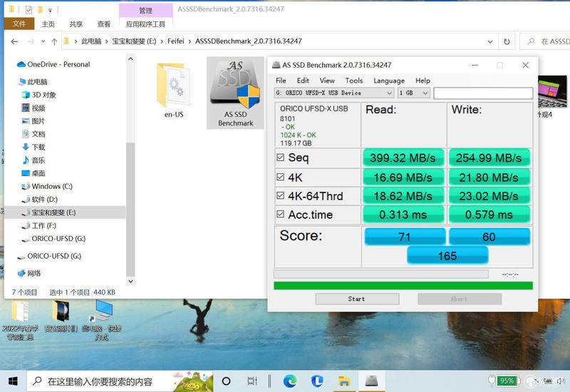Go up one folder level
The height and width of the screenshot is (392, 570).
tap(54, 41)
